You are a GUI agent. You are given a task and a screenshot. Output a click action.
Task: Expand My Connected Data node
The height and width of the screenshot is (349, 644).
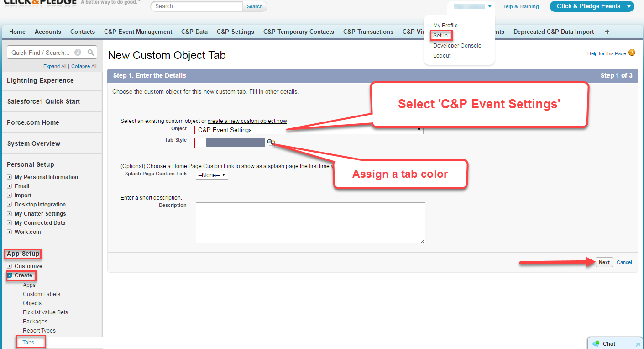pos(9,222)
